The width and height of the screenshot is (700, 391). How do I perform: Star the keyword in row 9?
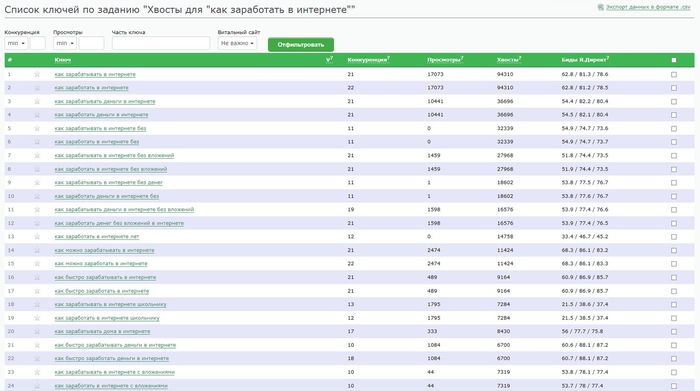click(37, 183)
